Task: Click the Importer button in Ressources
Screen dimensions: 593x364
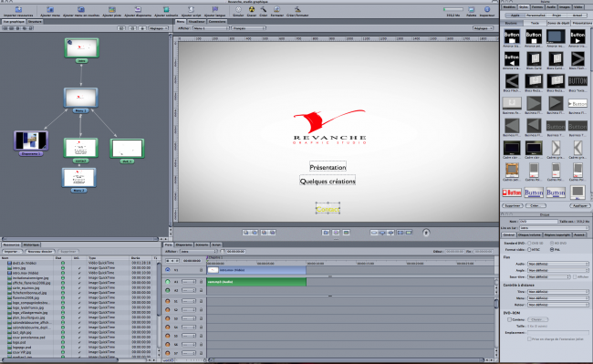Action: click(x=13, y=252)
